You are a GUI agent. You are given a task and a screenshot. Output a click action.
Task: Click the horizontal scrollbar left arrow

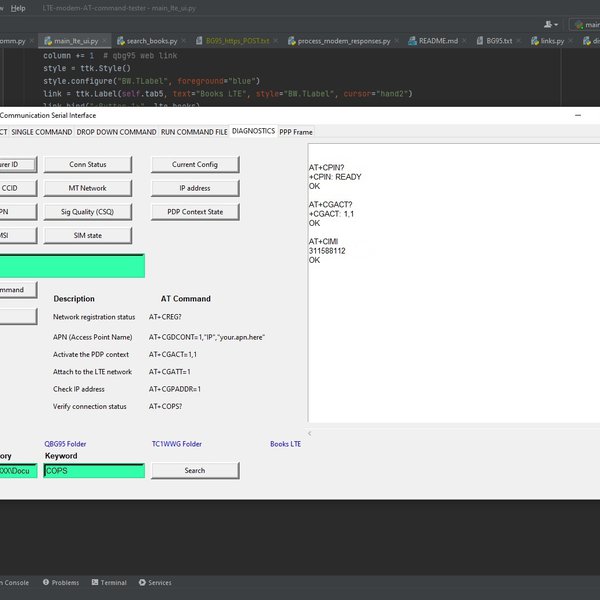[310, 434]
